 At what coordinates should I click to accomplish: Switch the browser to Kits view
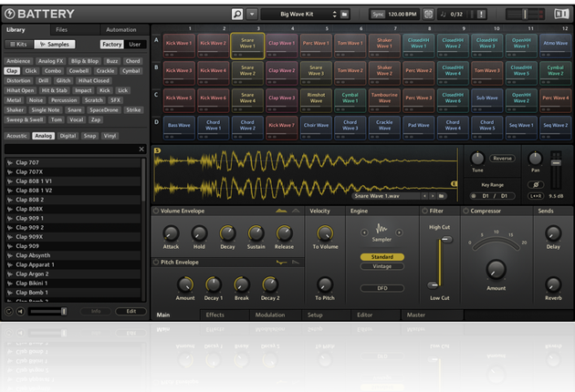click(x=18, y=45)
